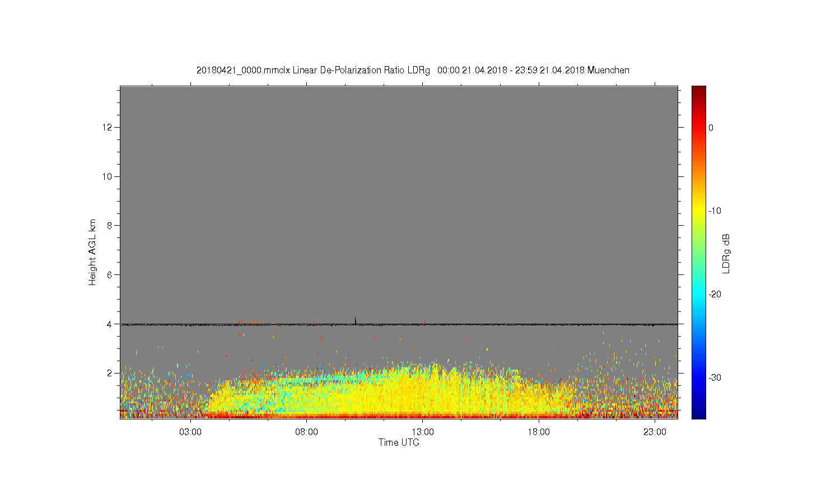Click the colorbar value -20
The width and height of the screenshot is (840, 504).
(715, 295)
